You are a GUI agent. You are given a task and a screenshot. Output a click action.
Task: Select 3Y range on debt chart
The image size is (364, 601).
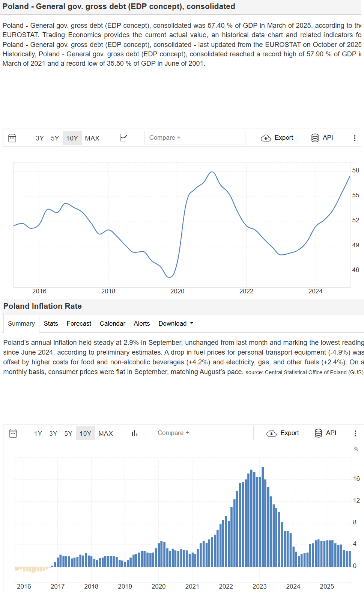pyautogui.click(x=40, y=138)
